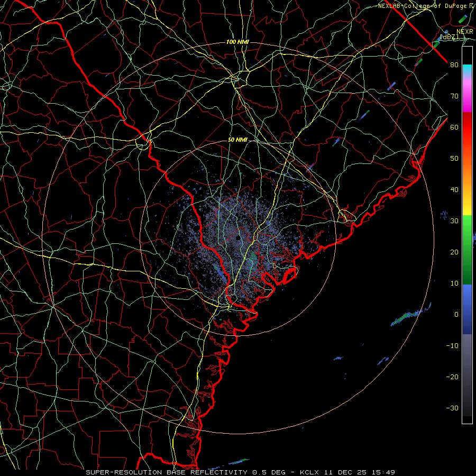Click the 50 value on the dBZ scale
Image resolution: width=476 pixels, height=476 pixels.
tap(454, 159)
